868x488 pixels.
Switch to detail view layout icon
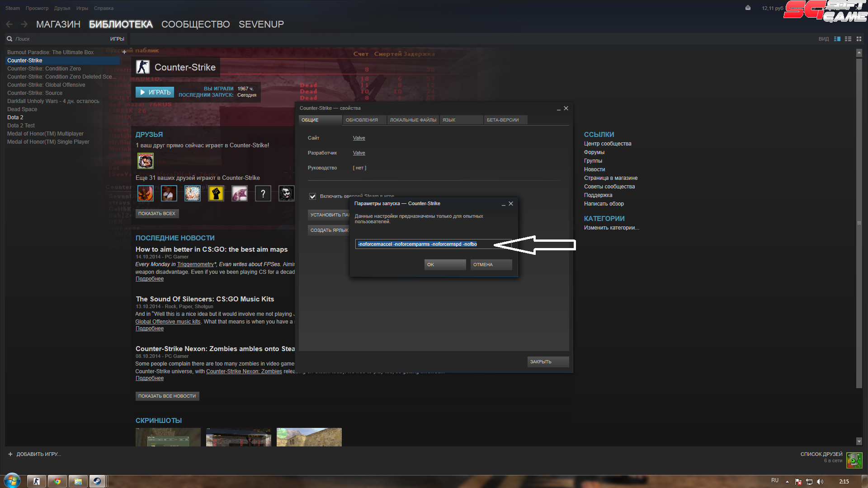click(x=837, y=39)
